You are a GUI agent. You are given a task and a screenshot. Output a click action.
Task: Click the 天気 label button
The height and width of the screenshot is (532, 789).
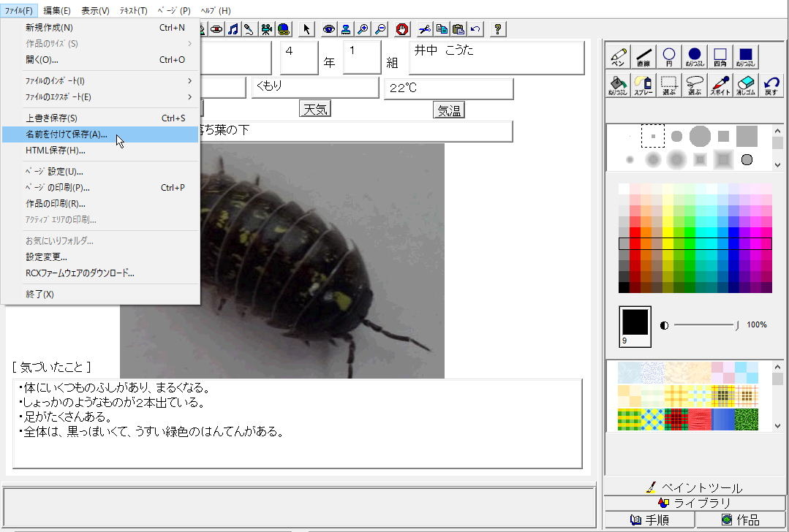click(316, 110)
